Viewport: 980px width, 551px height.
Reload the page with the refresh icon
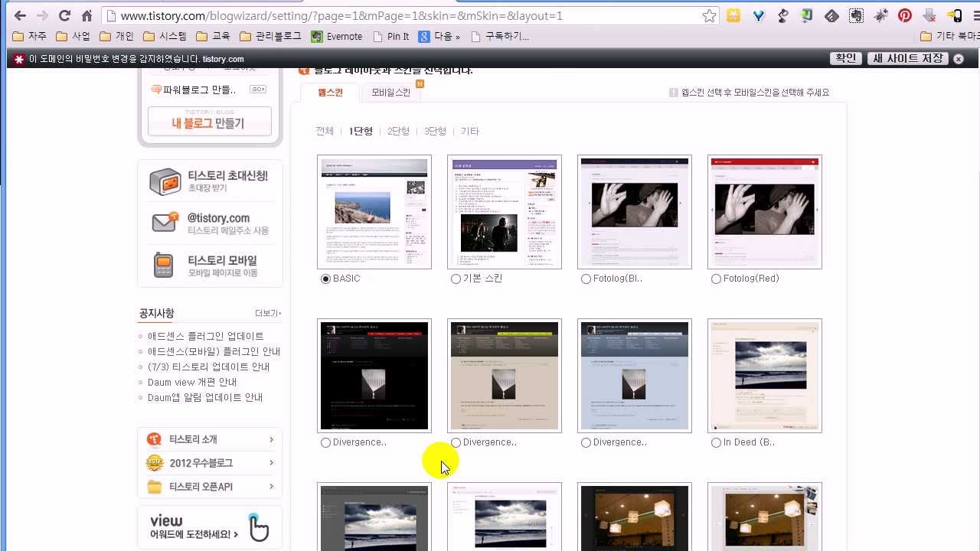(64, 16)
